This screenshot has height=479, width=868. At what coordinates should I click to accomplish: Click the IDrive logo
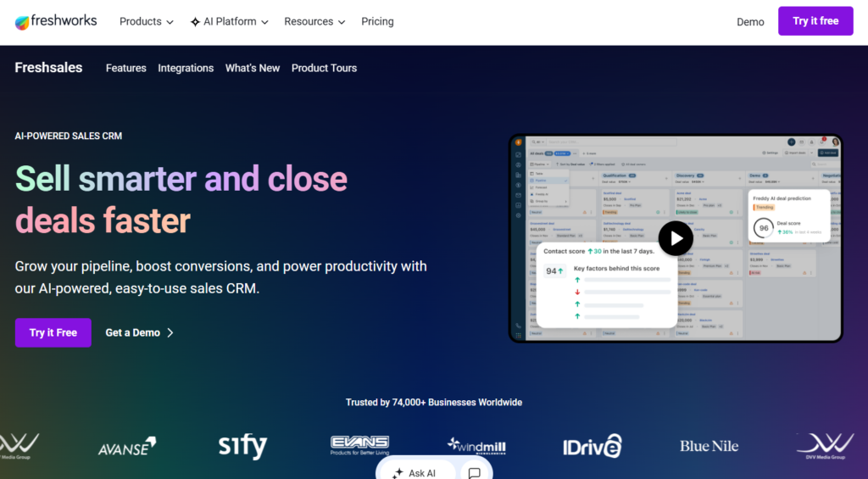593,446
